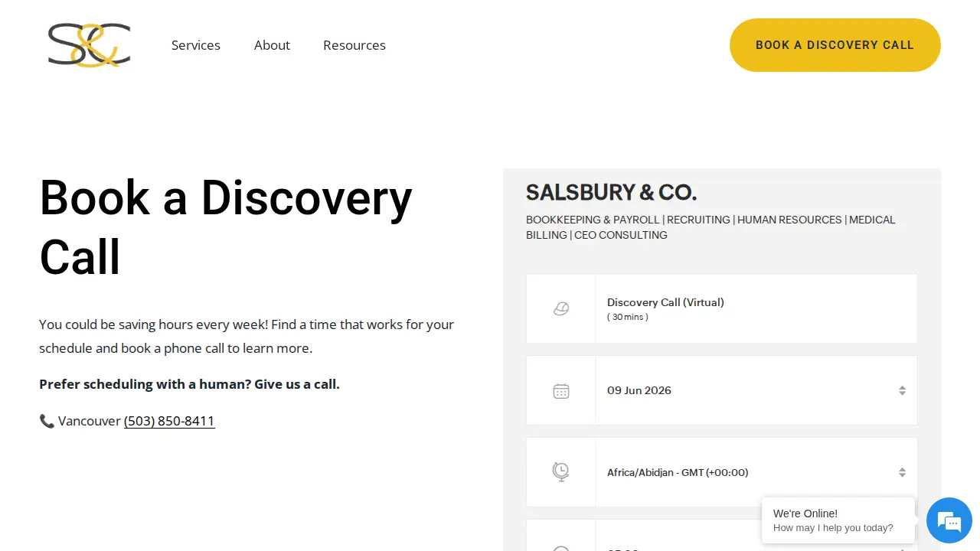Open the About menu
980x551 pixels.
[x=272, y=45]
